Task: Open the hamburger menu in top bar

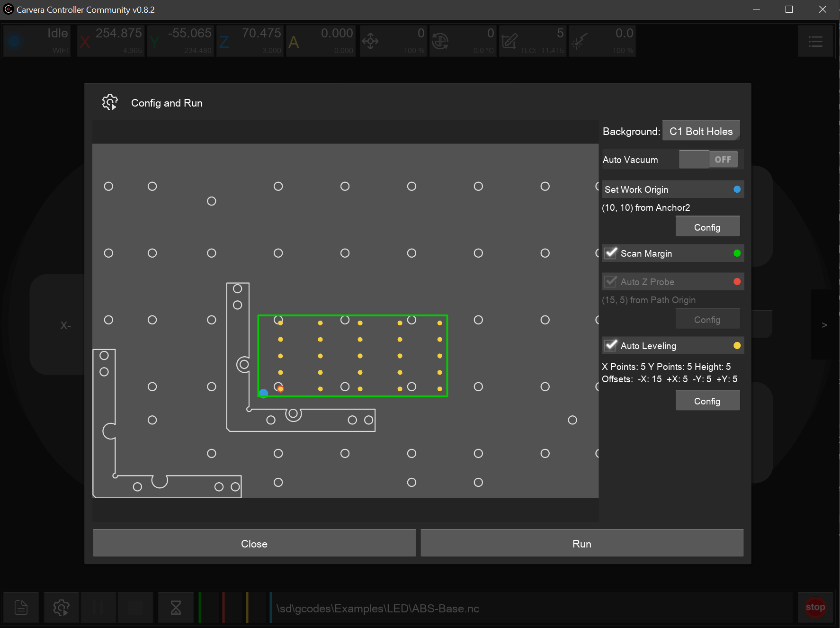Action: point(815,42)
